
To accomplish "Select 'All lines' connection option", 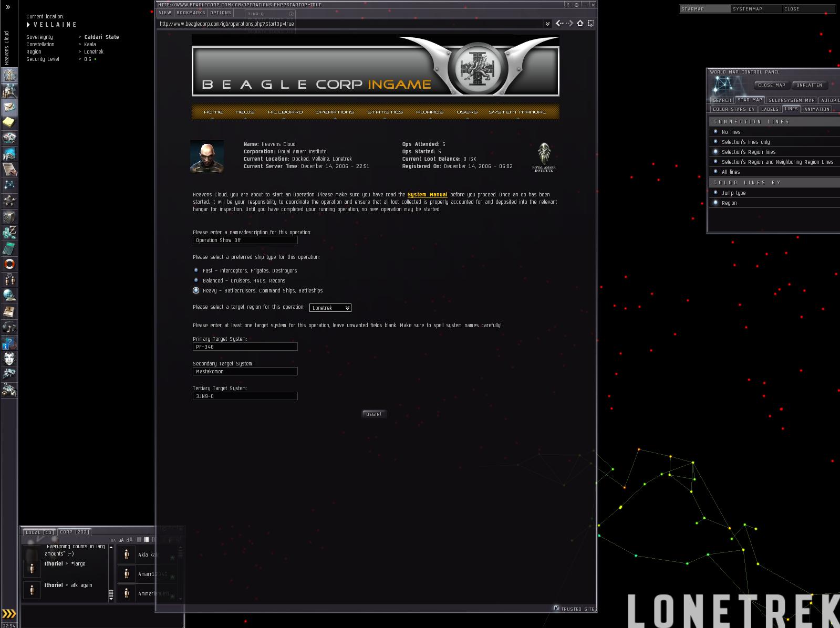I will [715, 172].
